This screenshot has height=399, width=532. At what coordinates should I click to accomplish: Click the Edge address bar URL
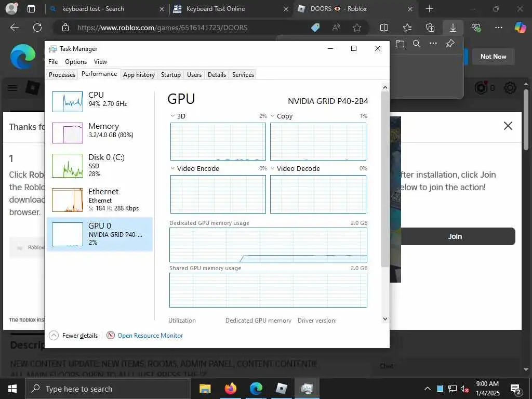click(162, 28)
